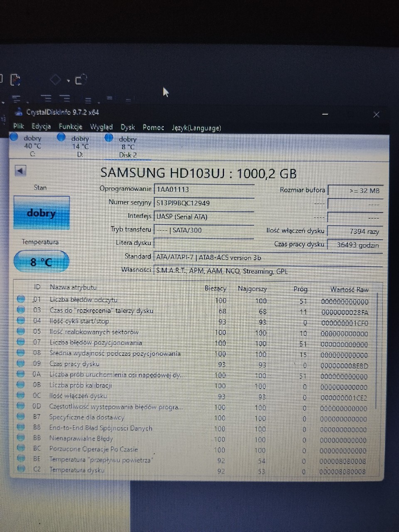Click status icon of attribute 0D row
The height and width of the screenshot is (532, 399).
tap(21, 406)
